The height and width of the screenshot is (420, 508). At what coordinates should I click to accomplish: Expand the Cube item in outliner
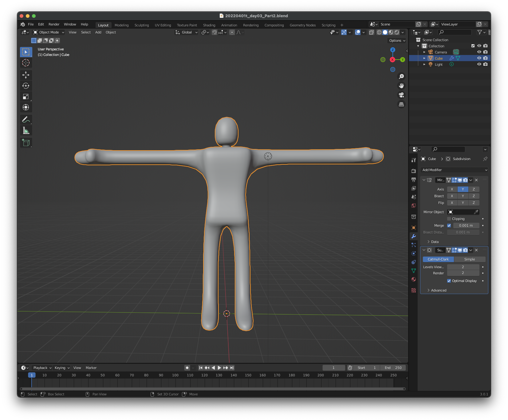click(x=424, y=58)
